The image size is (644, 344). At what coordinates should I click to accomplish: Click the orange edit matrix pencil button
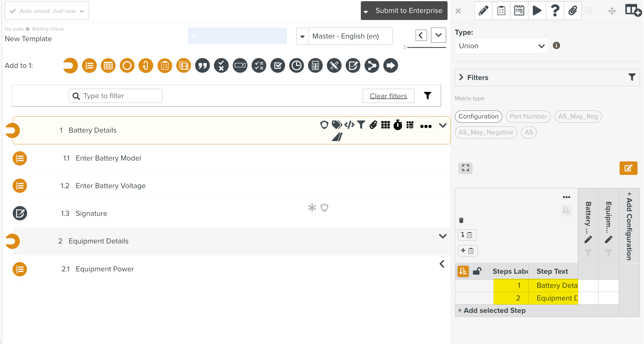(628, 168)
